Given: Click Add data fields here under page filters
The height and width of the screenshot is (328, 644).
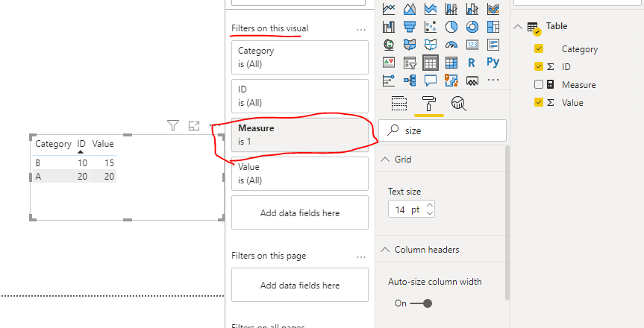Looking at the screenshot, I should coord(300,285).
